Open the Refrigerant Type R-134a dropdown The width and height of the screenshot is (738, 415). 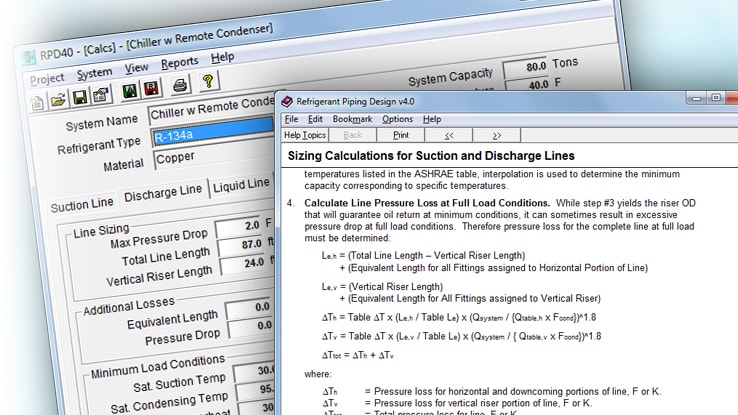coord(213,131)
